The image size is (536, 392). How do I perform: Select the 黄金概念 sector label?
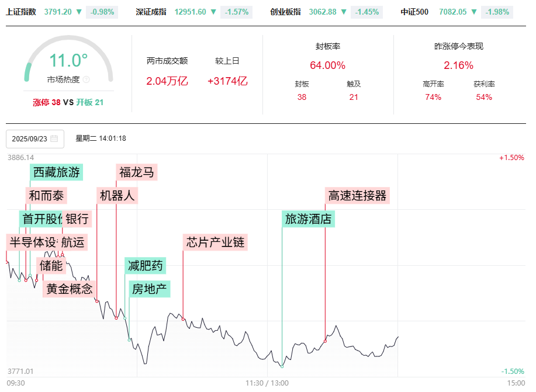[x=70, y=289]
